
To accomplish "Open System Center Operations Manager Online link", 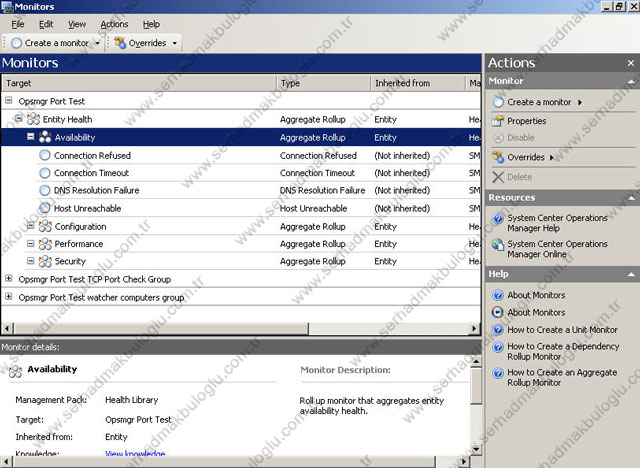I will (557, 249).
